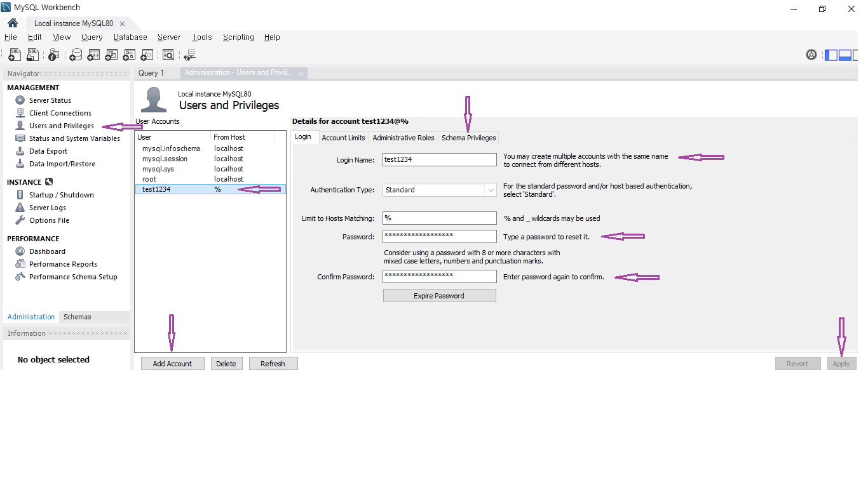Image resolution: width=868 pixels, height=485 pixels.
Task: Select the mysql.session account row
Action: [210, 159]
